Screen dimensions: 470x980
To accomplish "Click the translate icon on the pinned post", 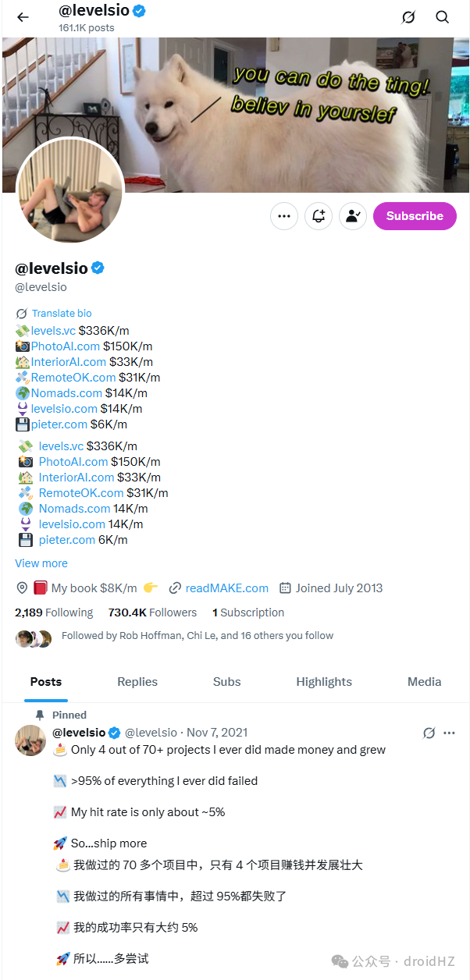I will (x=429, y=733).
